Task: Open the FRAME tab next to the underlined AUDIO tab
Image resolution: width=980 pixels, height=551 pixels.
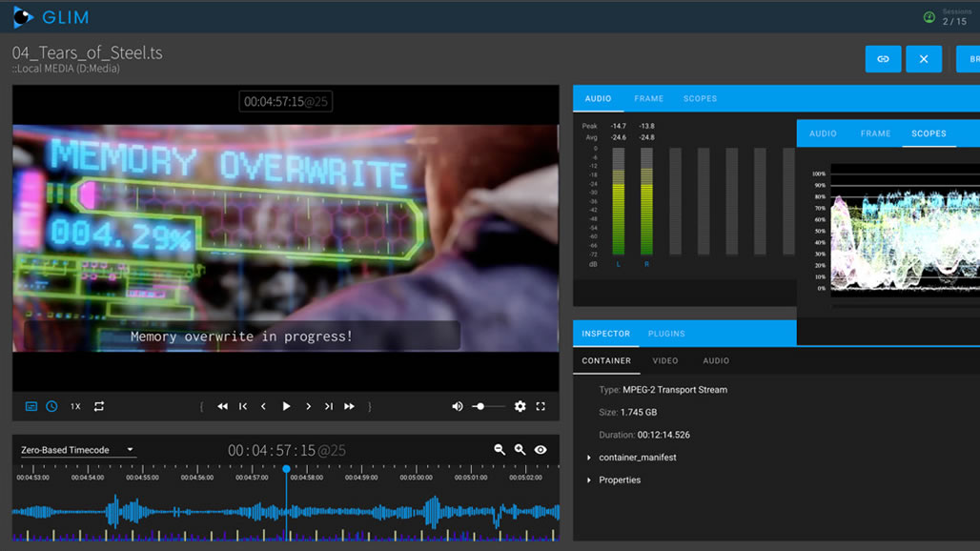Action: tap(649, 99)
